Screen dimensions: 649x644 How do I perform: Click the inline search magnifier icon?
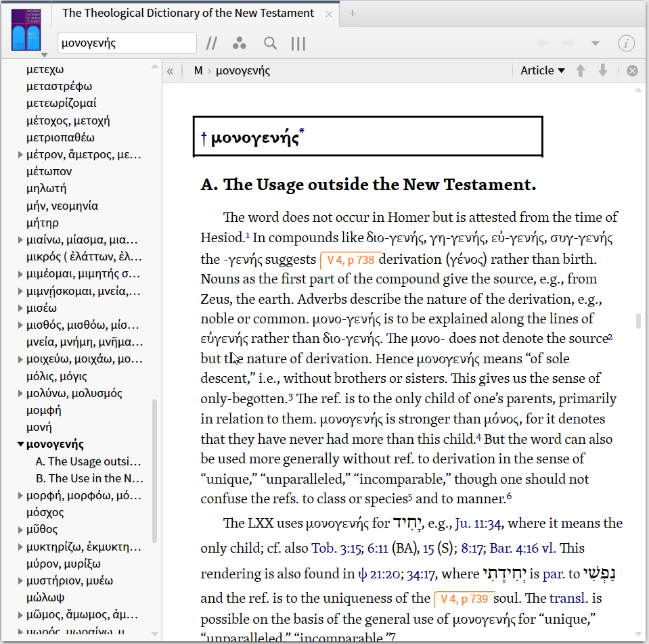coord(270,43)
